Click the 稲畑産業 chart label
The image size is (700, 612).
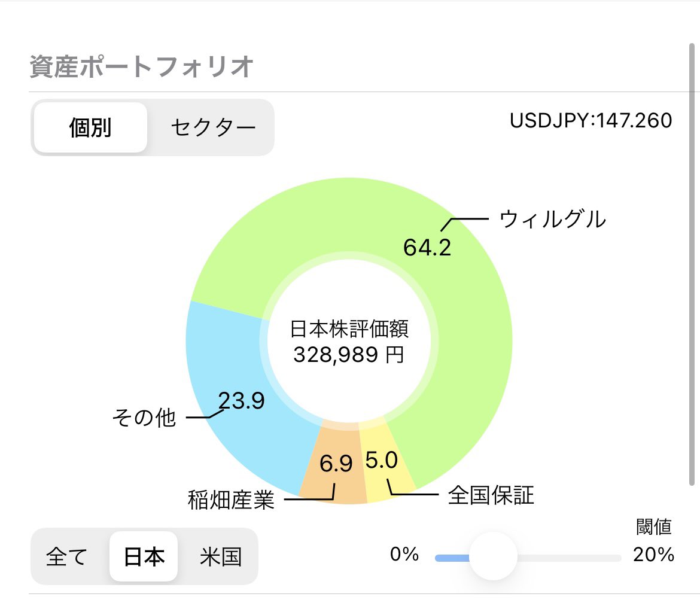point(231,500)
